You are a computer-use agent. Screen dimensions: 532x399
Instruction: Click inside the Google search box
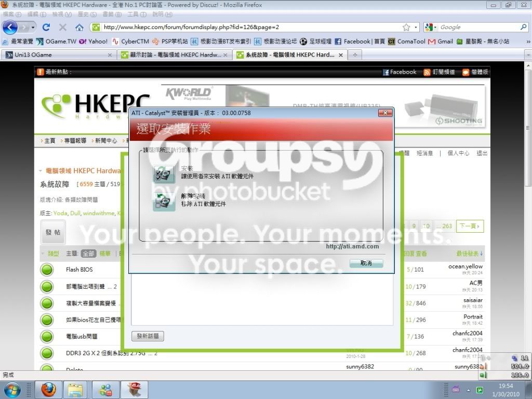(x=478, y=27)
